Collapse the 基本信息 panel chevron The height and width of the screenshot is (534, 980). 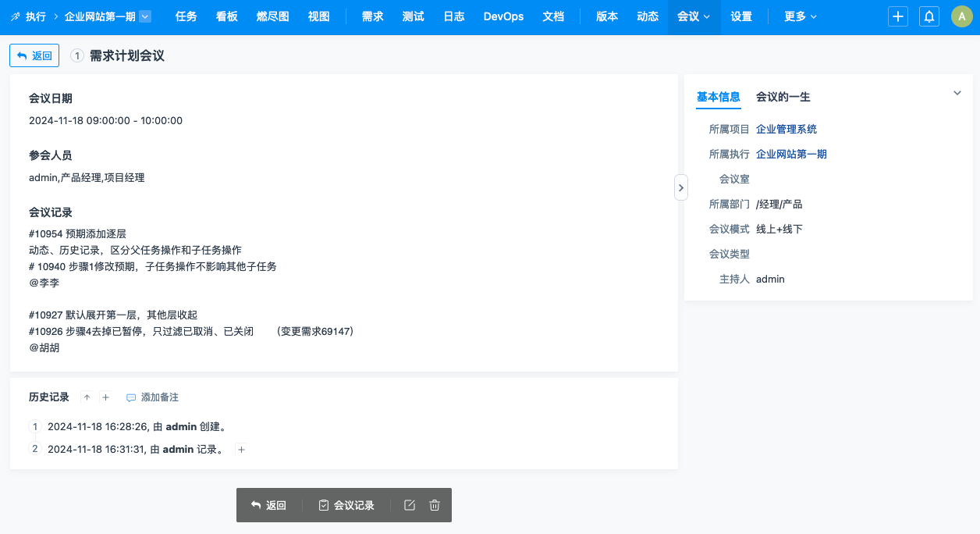point(957,94)
